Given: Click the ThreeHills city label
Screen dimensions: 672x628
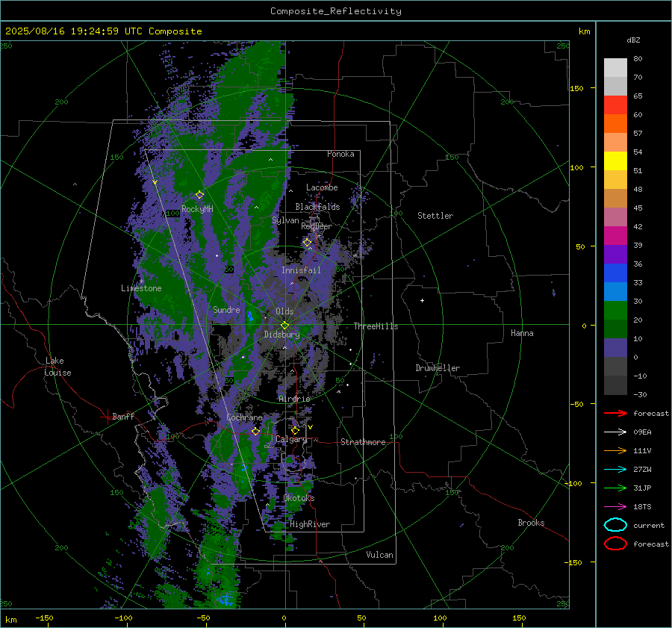Looking at the screenshot, I should (x=376, y=326).
